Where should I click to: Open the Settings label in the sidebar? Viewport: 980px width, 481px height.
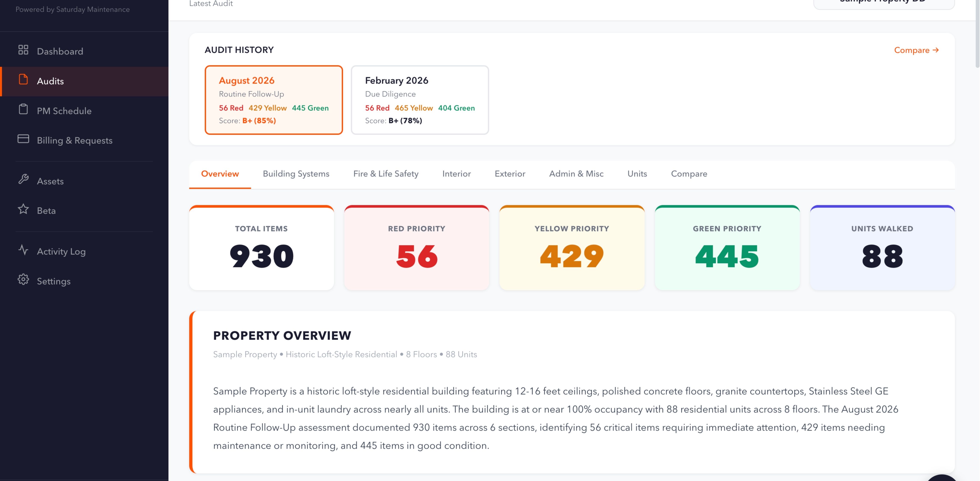[54, 281]
